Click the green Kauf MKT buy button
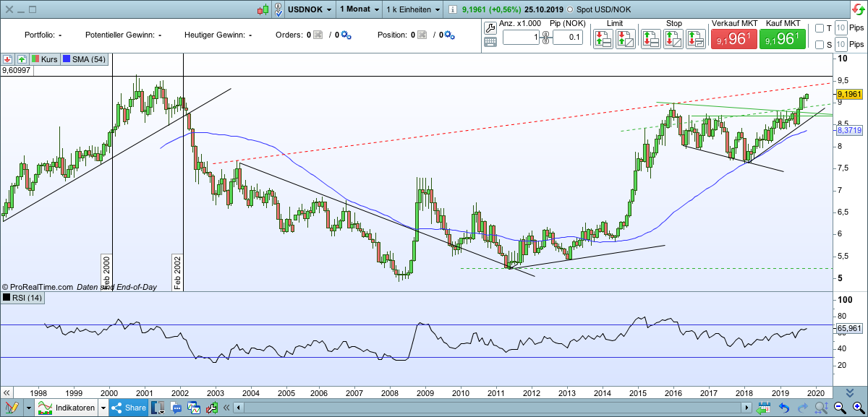Viewport: 868px width, 417px height. [x=782, y=40]
